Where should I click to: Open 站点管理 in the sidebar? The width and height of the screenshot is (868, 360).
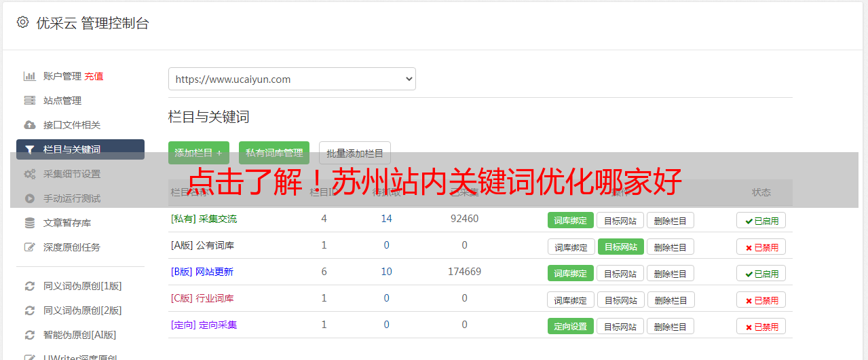point(62,101)
